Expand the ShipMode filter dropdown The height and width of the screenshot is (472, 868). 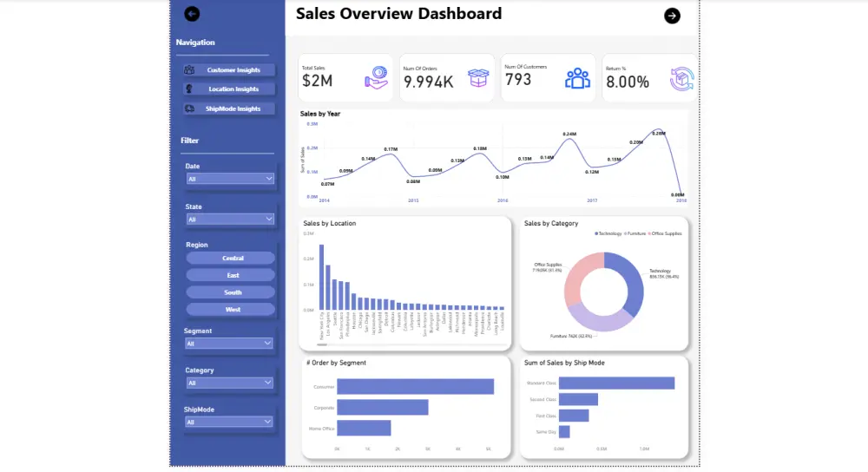[228, 422]
